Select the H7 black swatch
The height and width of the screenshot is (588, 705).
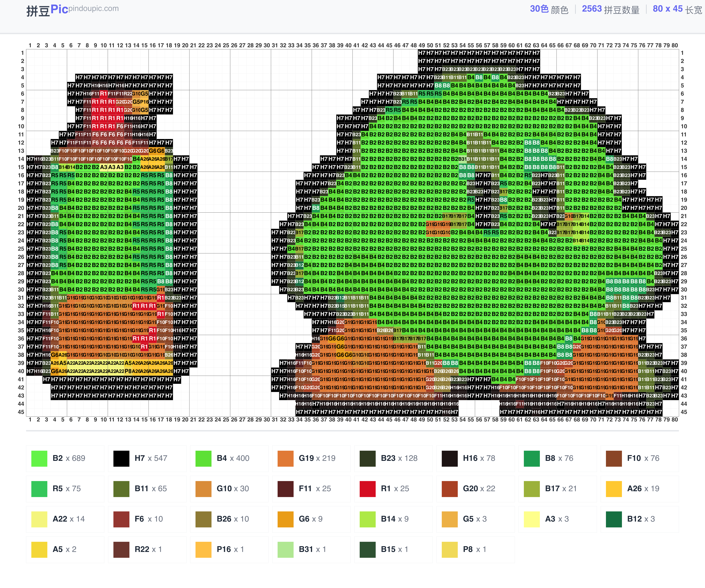pyautogui.click(x=121, y=458)
